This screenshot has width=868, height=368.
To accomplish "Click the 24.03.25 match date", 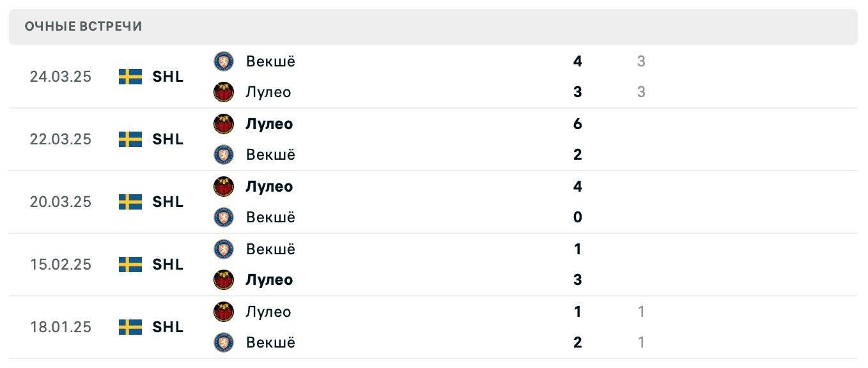I will (x=61, y=77).
